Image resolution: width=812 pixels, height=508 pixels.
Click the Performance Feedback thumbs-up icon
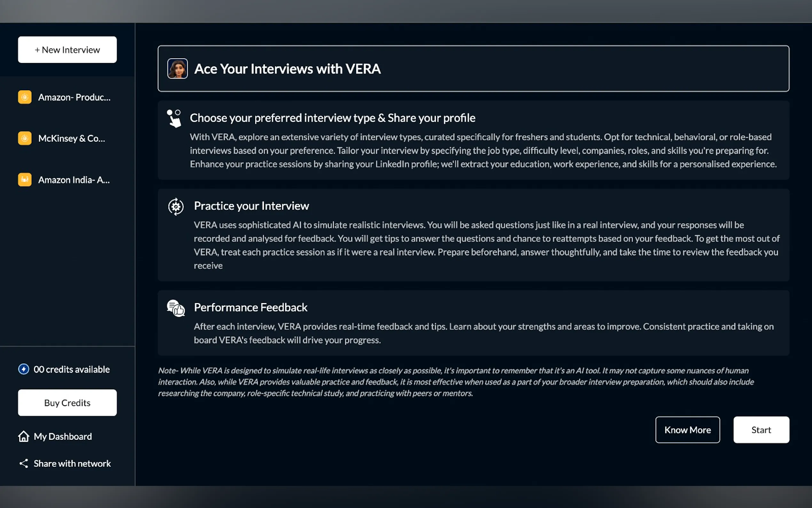click(x=176, y=308)
